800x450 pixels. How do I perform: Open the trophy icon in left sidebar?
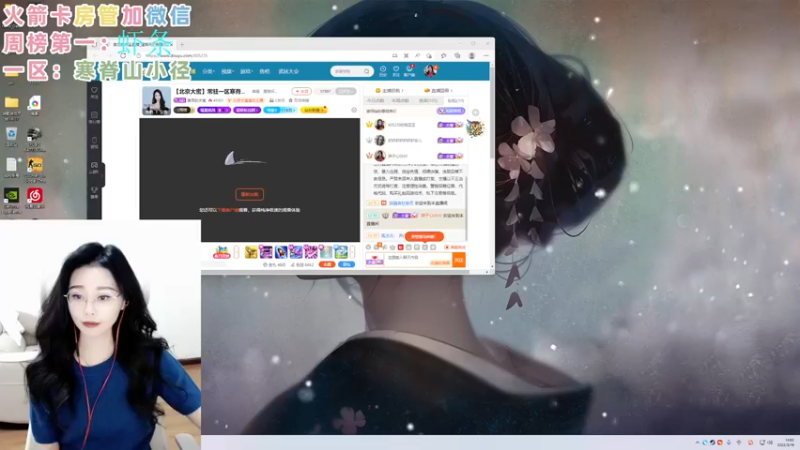[94, 192]
